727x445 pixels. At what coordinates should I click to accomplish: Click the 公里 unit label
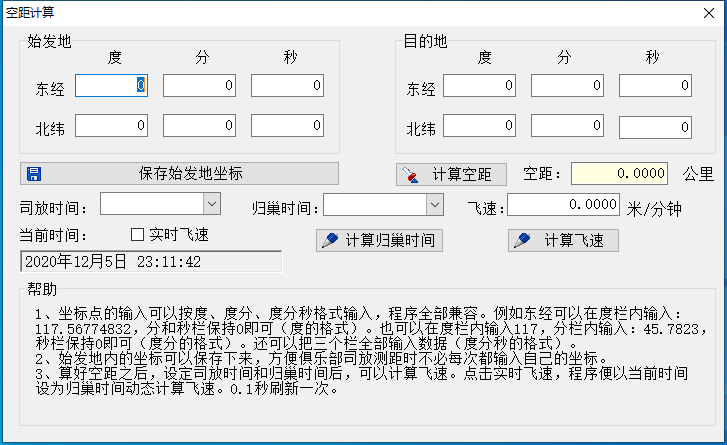click(698, 174)
